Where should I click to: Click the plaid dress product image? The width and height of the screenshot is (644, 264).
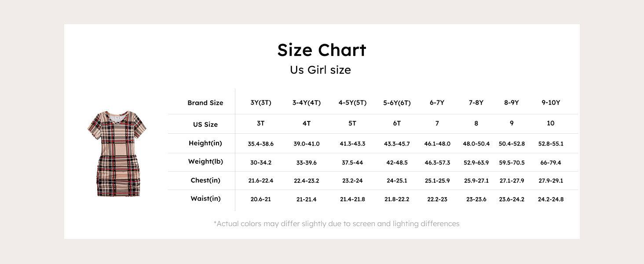117,154
